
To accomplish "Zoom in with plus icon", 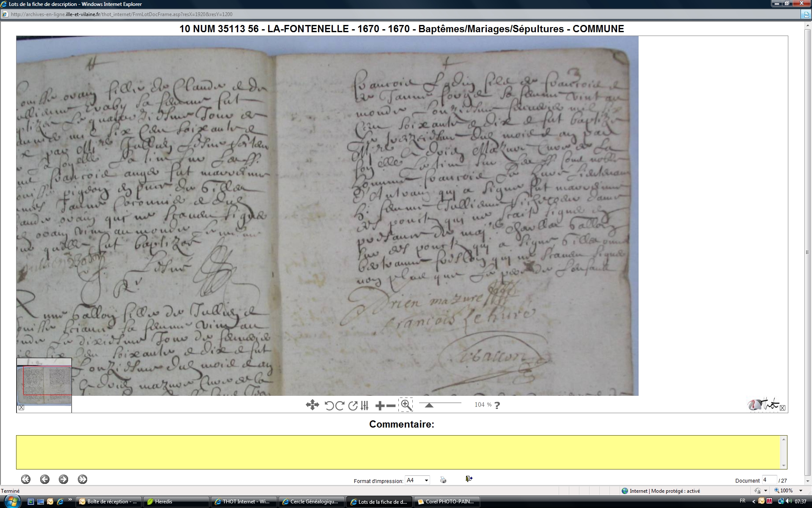I will pyautogui.click(x=380, y=406).
